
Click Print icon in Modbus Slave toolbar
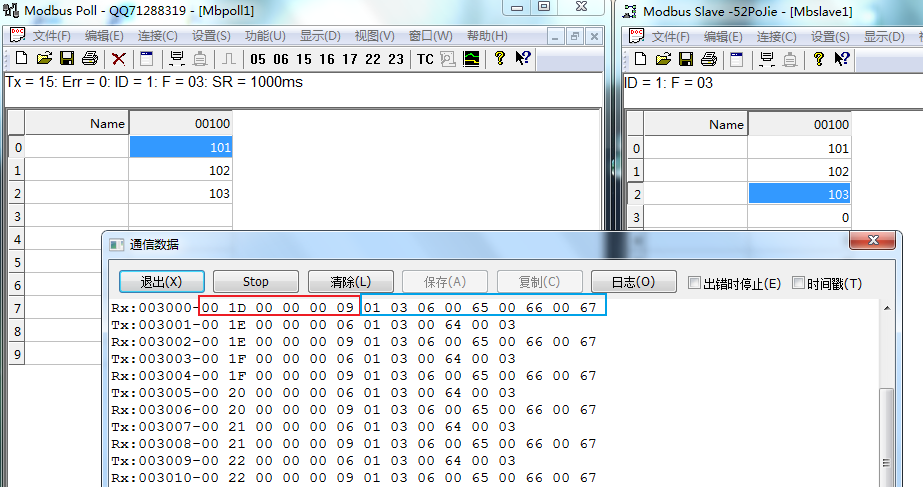click(709, 59)
